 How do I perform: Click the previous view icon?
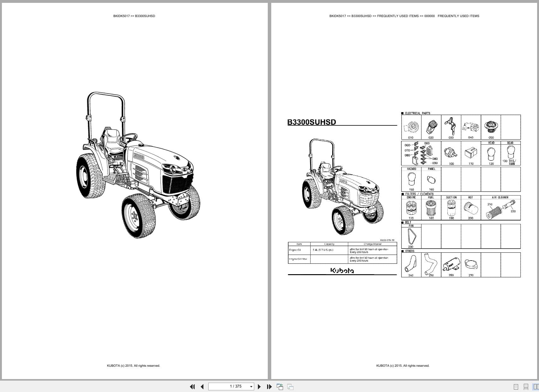[x=280, y=387]
